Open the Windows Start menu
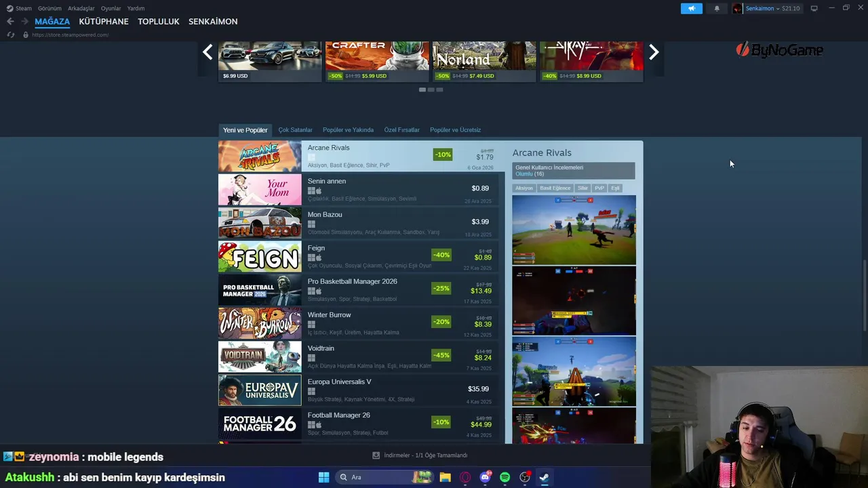Image resolution: width=868 pixels, height=488 pixels. coord(323,477)
